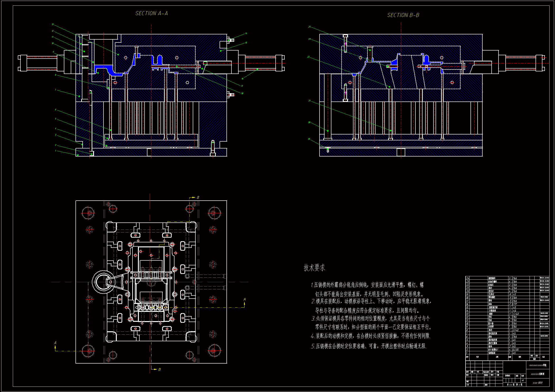Click technical requirement line 5 text
This screenshot has height=392, width=555.
pos(368,346)
